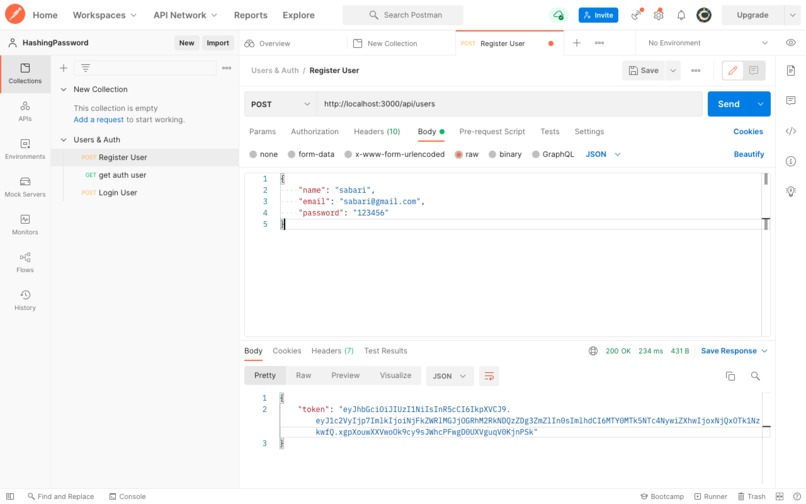The width and height of the screenshot is (806, 504).
Task: Switch to the Pre-request Script tab
Action: [x=492, y=132]
